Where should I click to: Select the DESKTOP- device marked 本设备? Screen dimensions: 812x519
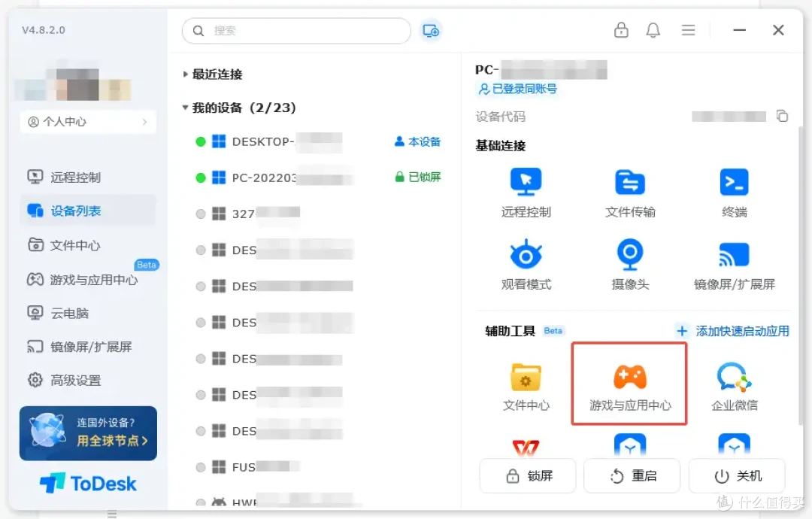(x=318, y=141)
